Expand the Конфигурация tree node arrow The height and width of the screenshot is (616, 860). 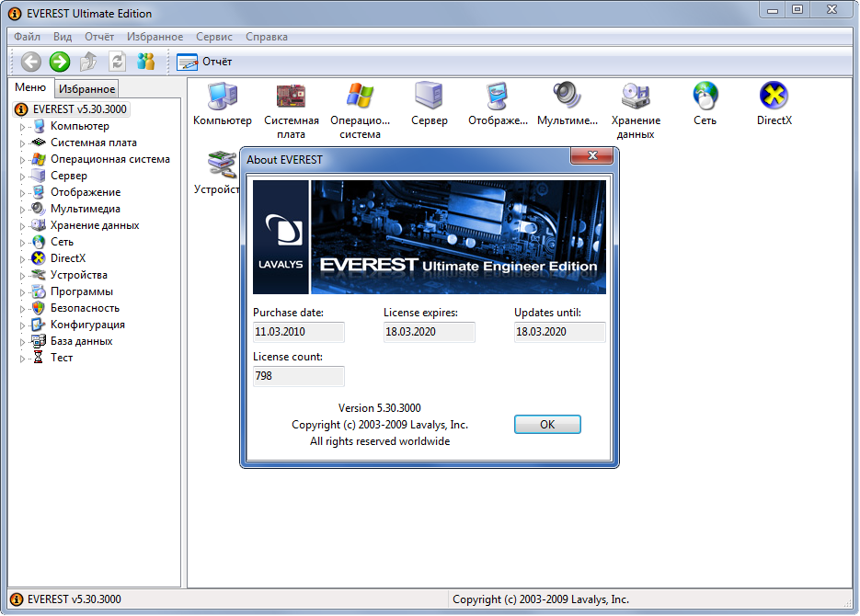[22, 325]
